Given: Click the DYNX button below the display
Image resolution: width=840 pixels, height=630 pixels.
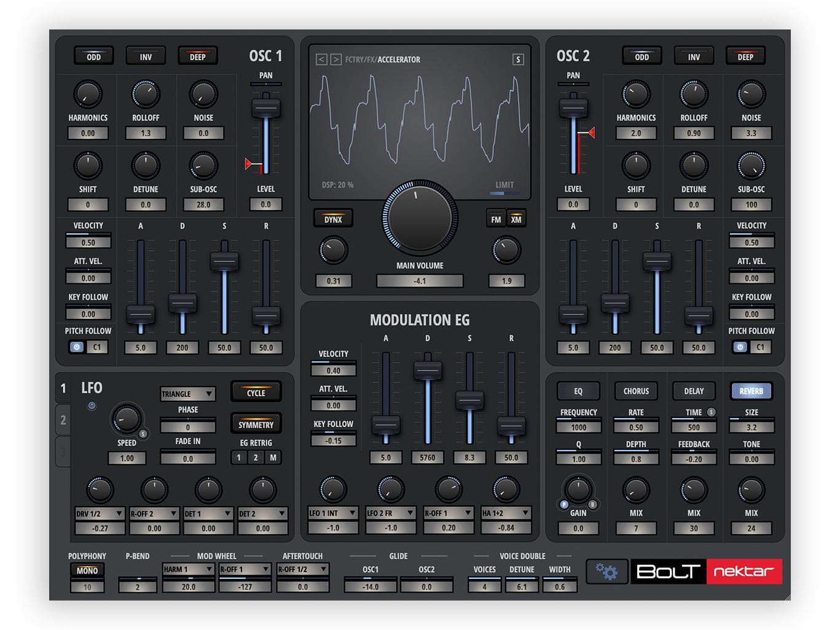Looking at the screenshot, I should [x=333, y=218].
